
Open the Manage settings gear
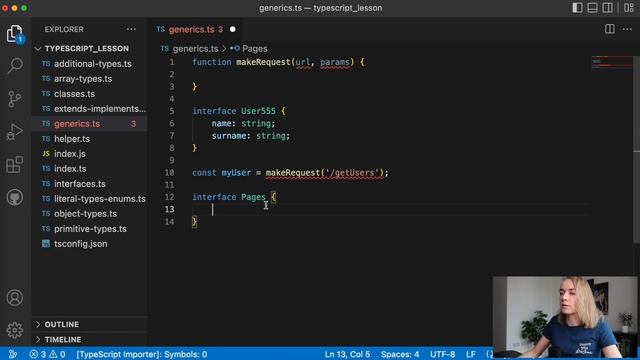[x=15, y=330]
